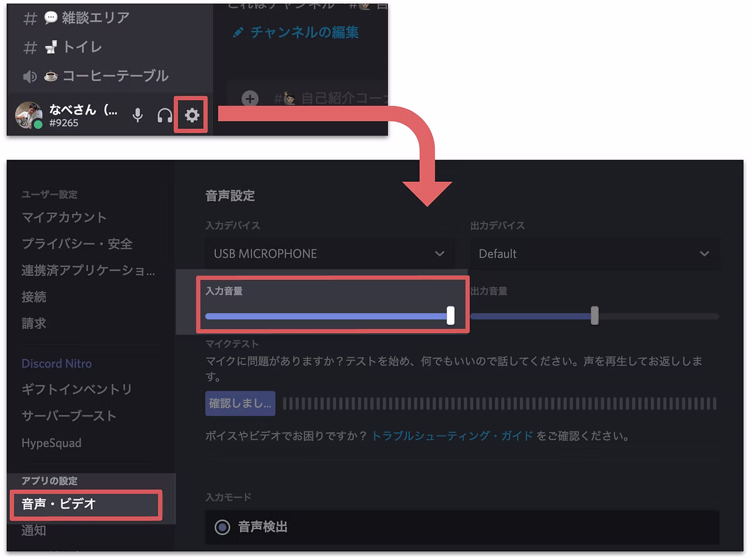Open the 雑談エリア channel
Screen dimensions: 752x560
(86, 18)
